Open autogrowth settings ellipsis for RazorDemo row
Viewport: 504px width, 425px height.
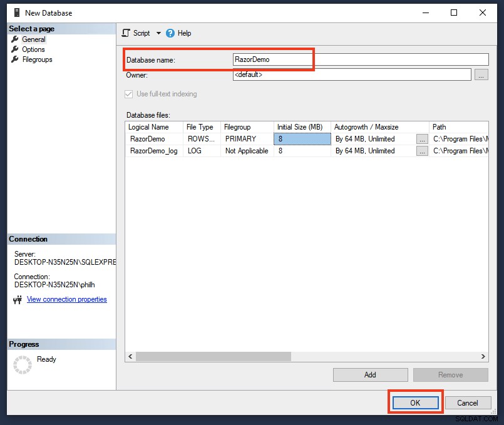tap(422, 139)
